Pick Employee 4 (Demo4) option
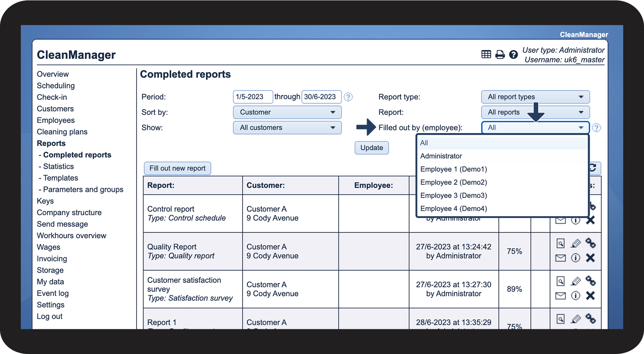This screenshot has height=354, width=644. (453, 209)
